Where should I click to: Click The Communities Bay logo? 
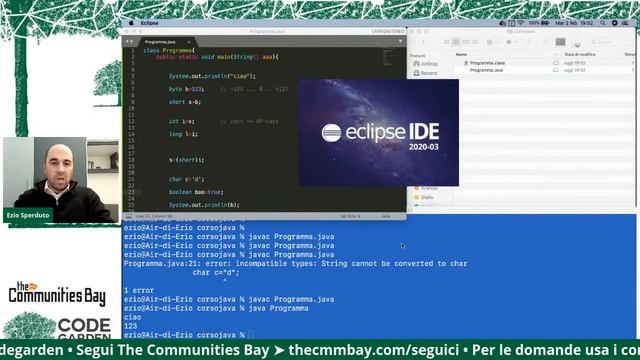57,294
